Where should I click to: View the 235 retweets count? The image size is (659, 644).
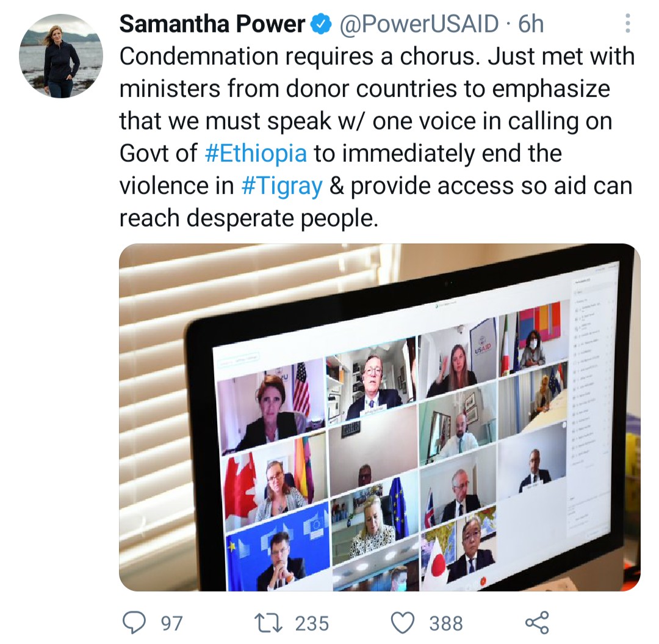(312, 623)
